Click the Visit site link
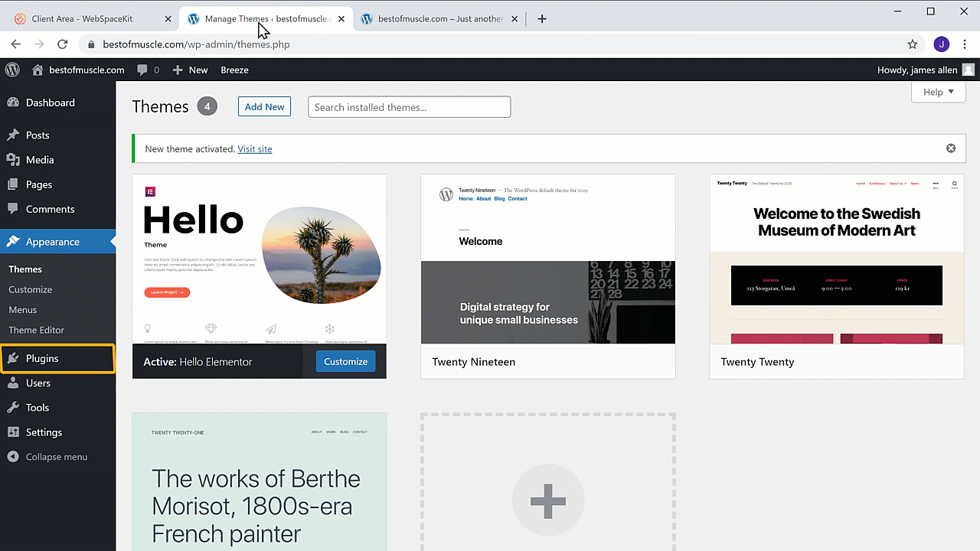980x551 pixels. pyautogui.click(x=255, y=148)
